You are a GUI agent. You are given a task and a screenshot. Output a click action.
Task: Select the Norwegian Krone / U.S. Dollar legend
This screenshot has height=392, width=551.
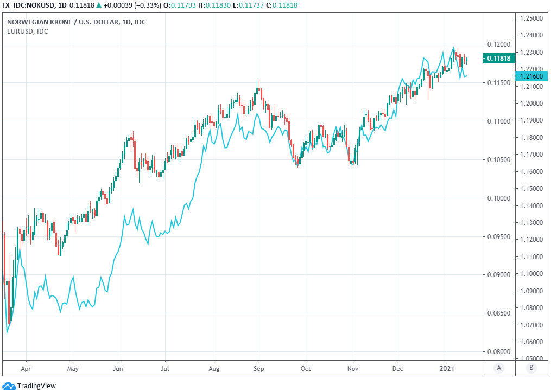(x=76, y=22)
